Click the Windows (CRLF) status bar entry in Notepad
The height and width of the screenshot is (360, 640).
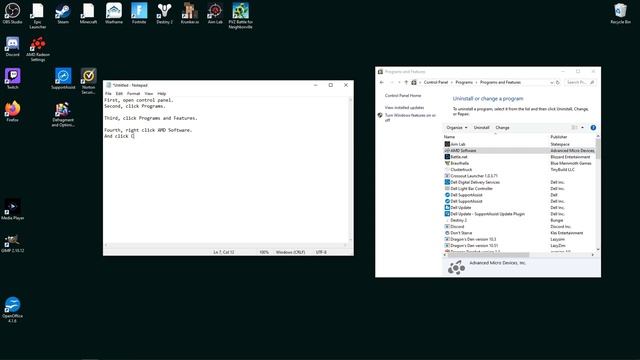(290, 252)
